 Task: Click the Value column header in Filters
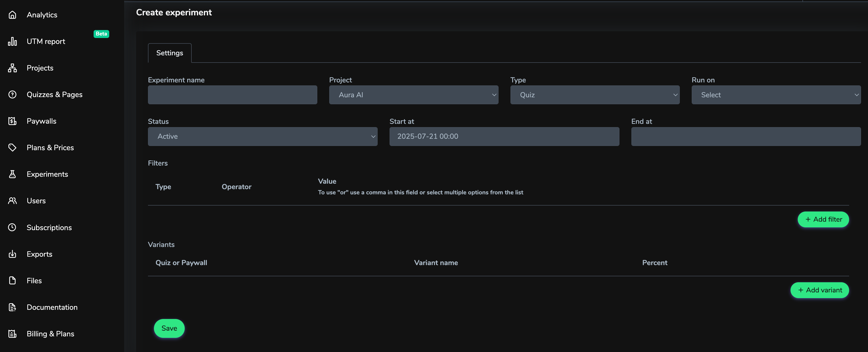[327, 181]
